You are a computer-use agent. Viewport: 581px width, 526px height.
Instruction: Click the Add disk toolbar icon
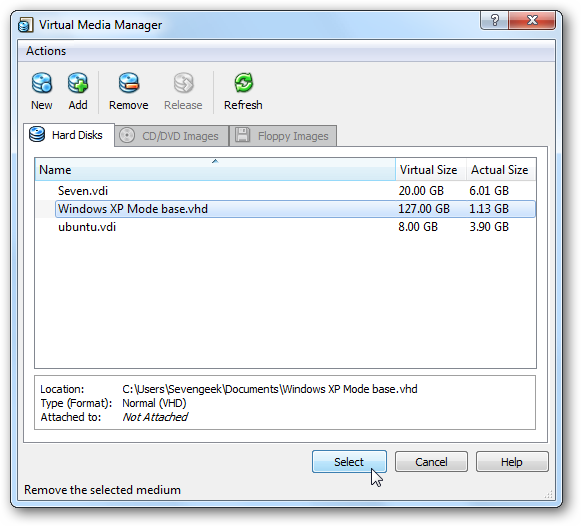78,82
